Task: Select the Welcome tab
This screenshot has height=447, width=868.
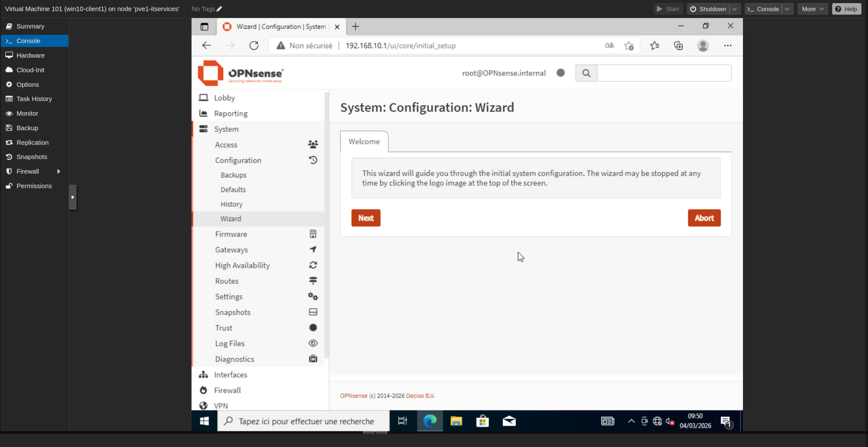Action: pos(364,142)
